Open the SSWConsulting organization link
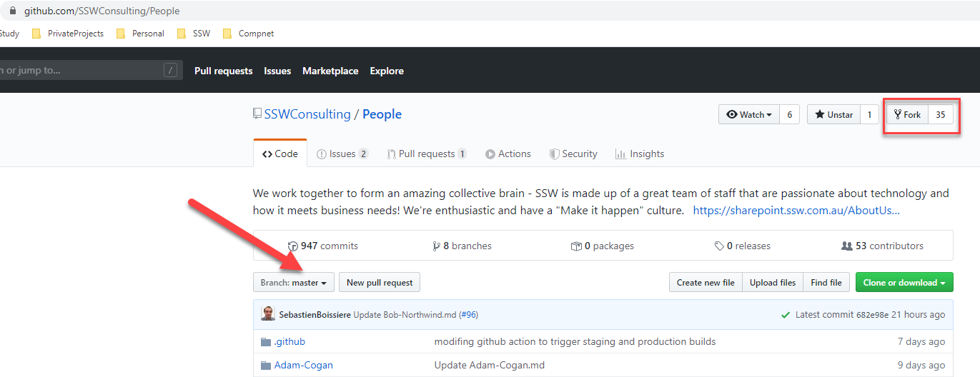 point(307,114)
